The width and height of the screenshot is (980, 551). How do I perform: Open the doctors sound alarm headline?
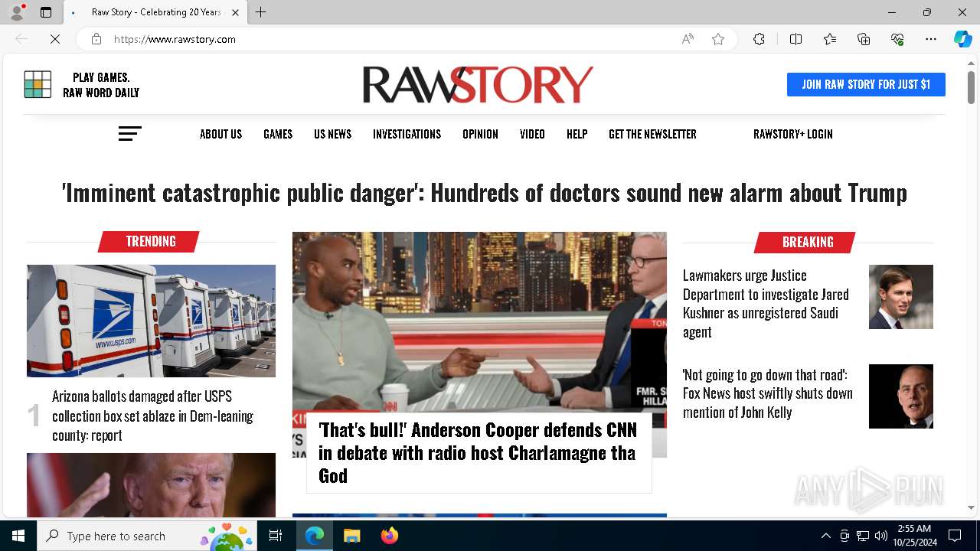485,193
